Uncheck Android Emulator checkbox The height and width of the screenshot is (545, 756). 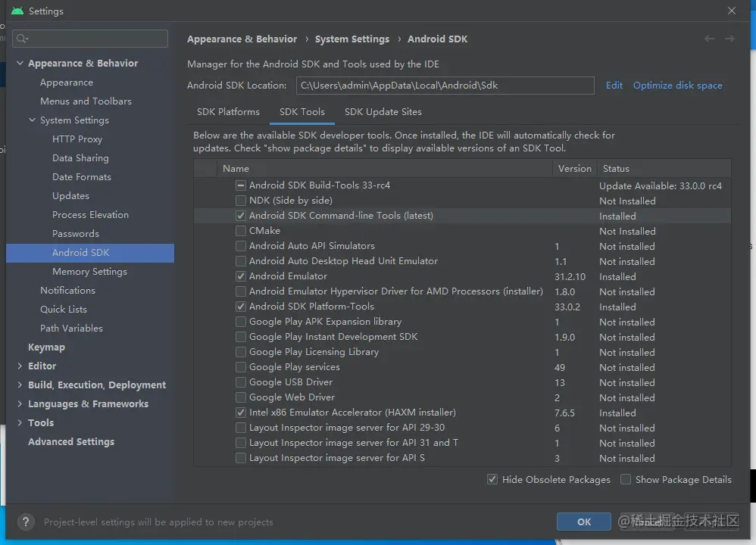pos(241,276)
